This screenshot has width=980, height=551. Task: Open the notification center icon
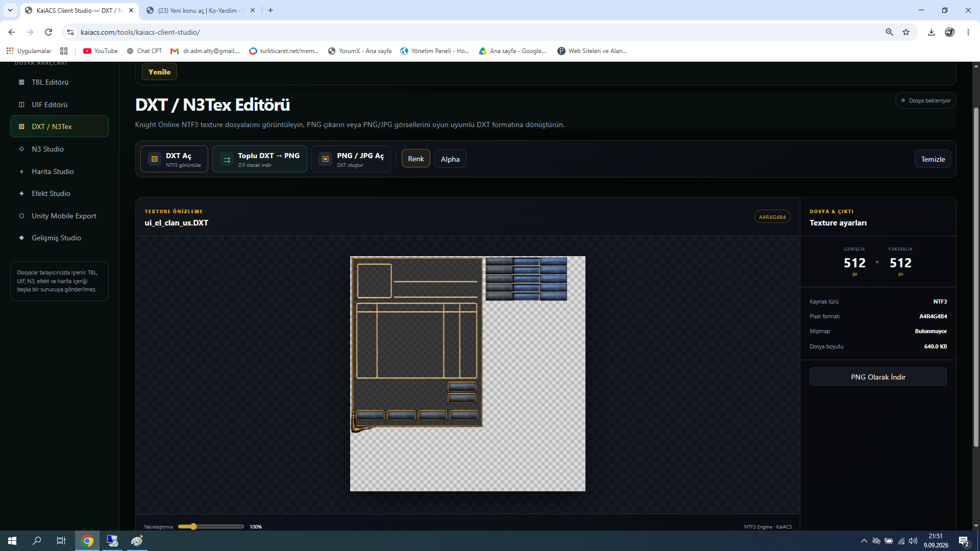(964, 541)
